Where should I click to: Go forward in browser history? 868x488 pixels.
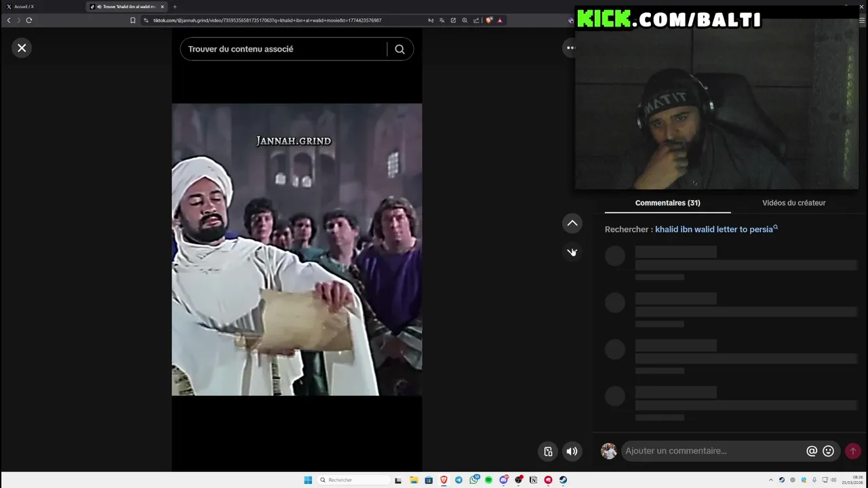pos(18,20)
